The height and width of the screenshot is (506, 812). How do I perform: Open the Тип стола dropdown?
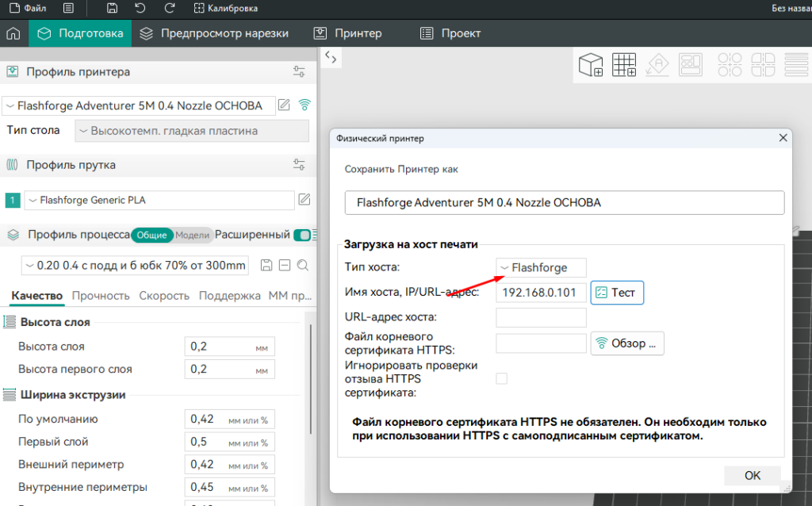click(192, 131)
